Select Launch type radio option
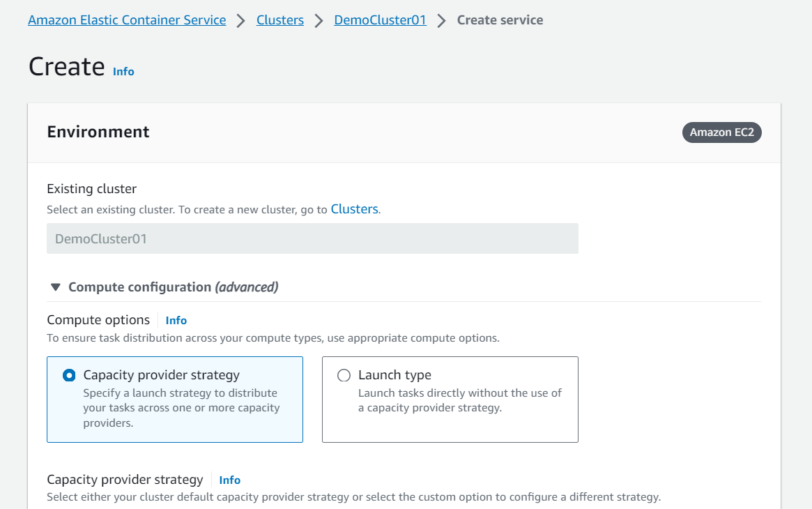Viewport: 812px width, 509px height. pyautogui.click(x=344, y=375)
